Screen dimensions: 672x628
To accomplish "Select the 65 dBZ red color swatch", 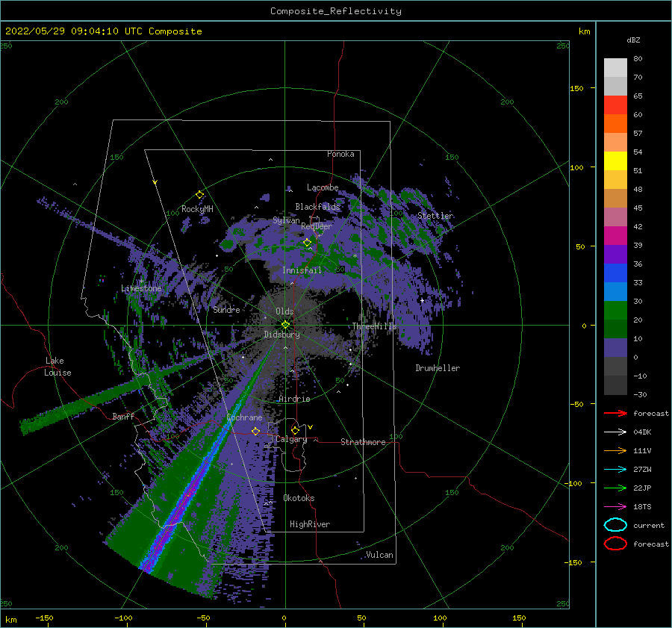I will click(615, 105).
